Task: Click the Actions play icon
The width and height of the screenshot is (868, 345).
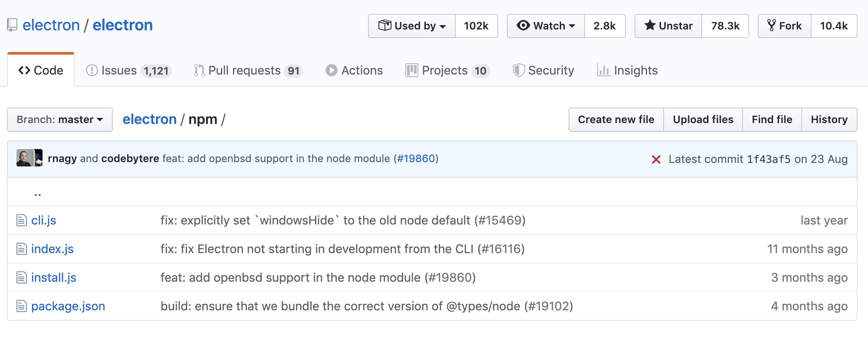Action: (332, 70)
